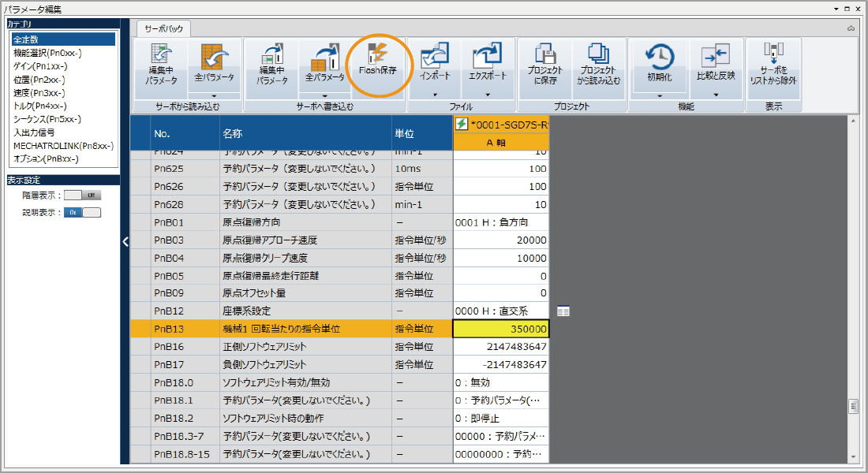Select MECHATROLINK(Pn8xx-) category
Viewport: 868px width, 473px height.
point(64,146)
